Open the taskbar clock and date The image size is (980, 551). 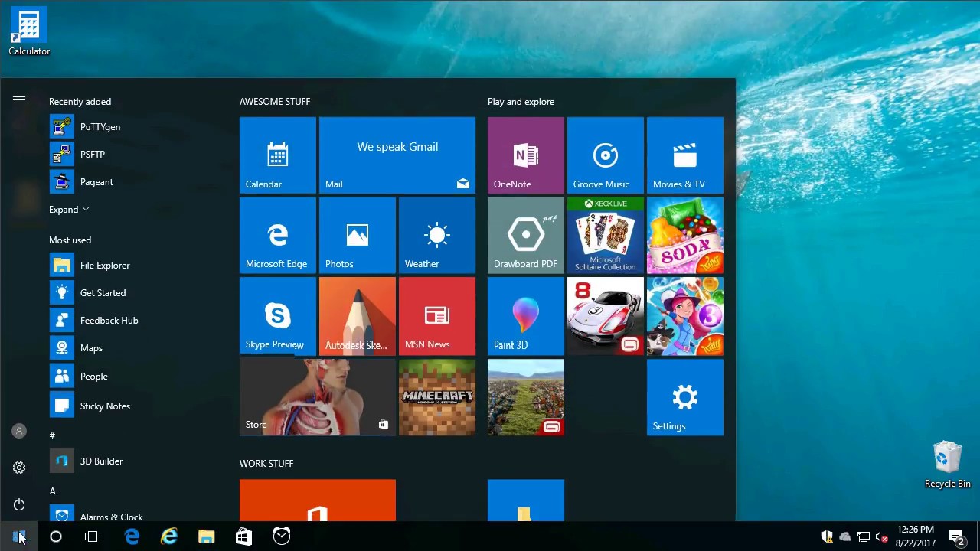pyautogui.click(x=916, y=536)
